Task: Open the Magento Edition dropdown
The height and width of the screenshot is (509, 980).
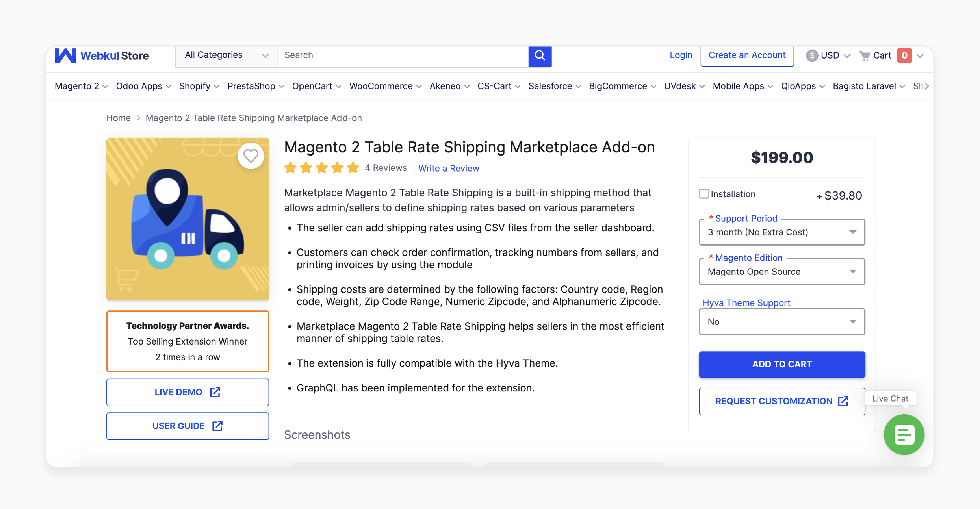Action: point(782,272)
